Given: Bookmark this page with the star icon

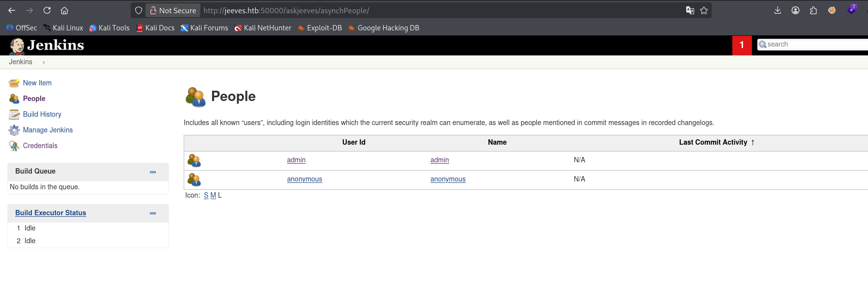Looking at the screenshot, I should [x=704, y=10].
